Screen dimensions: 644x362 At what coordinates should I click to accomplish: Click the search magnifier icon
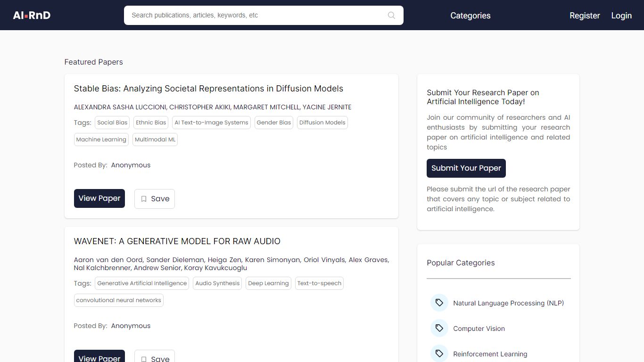[x=391, y=15]
